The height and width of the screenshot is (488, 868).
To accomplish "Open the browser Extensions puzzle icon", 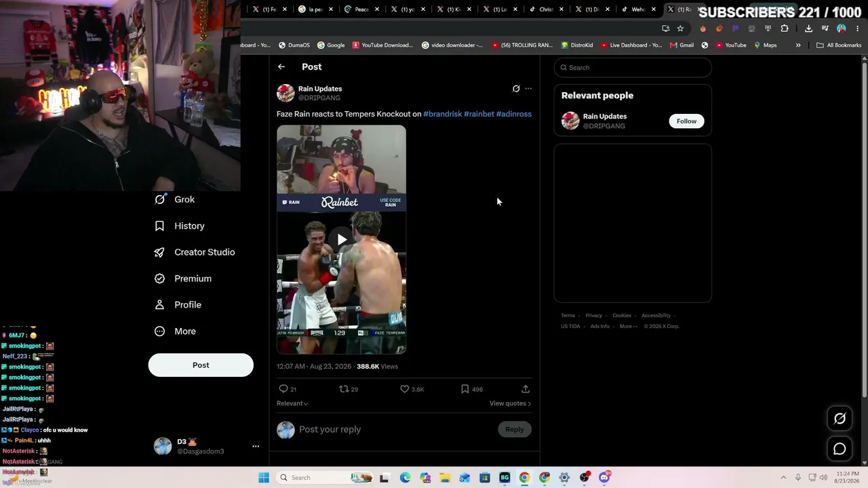I will coord(785,28).
